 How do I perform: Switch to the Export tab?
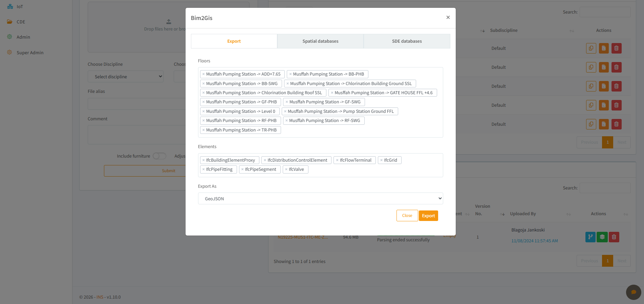(234, 41)
